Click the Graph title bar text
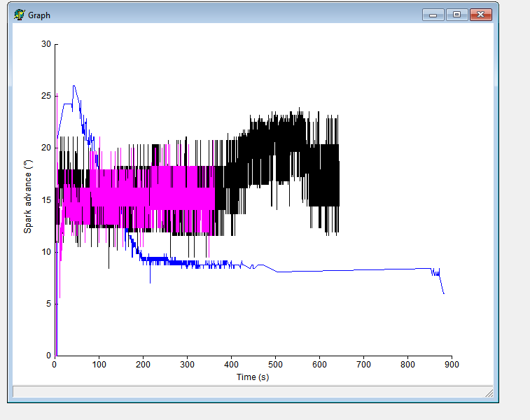Screen dimensions: 530x420 pyautogui.click(x=39, y=15)
